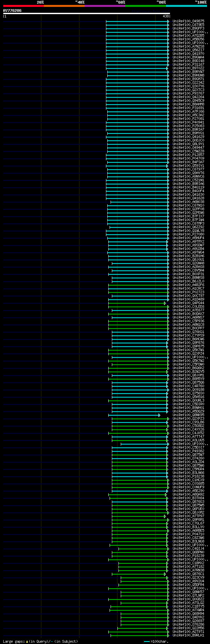Select the UniRef100_P02723 label
This screenshot has height=644, width=210.
(189, 292)
